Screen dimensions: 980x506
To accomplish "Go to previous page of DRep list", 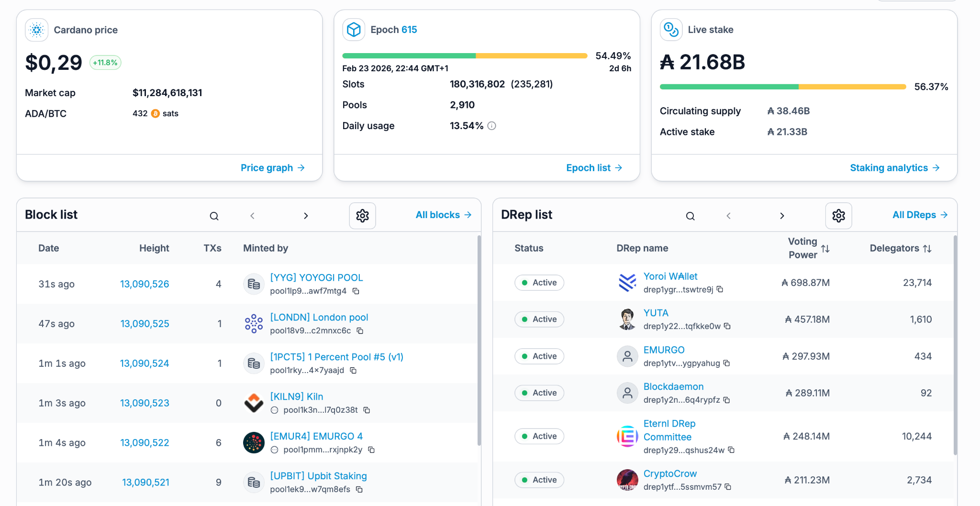I will tap(728, 216).
